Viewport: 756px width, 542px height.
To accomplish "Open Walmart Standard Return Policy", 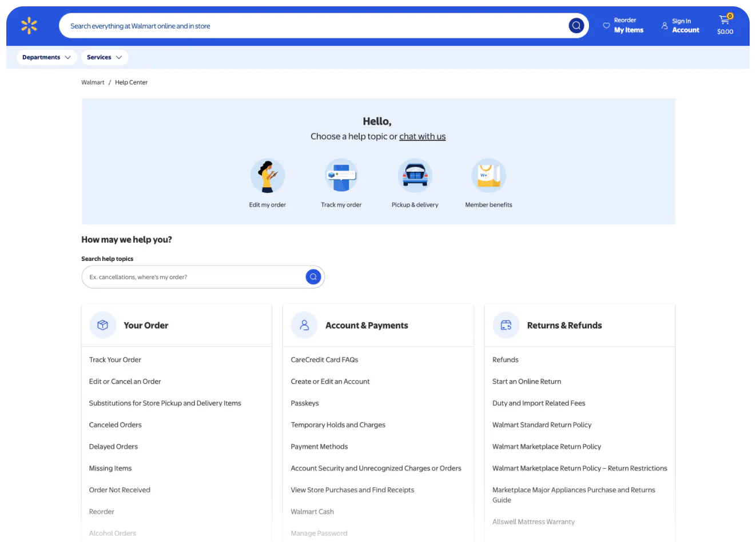I will point(542,425).
